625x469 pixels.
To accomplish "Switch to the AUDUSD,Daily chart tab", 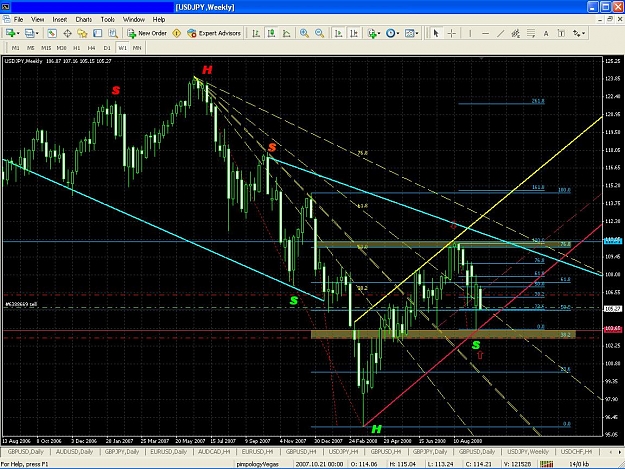I will click(74, 452).
